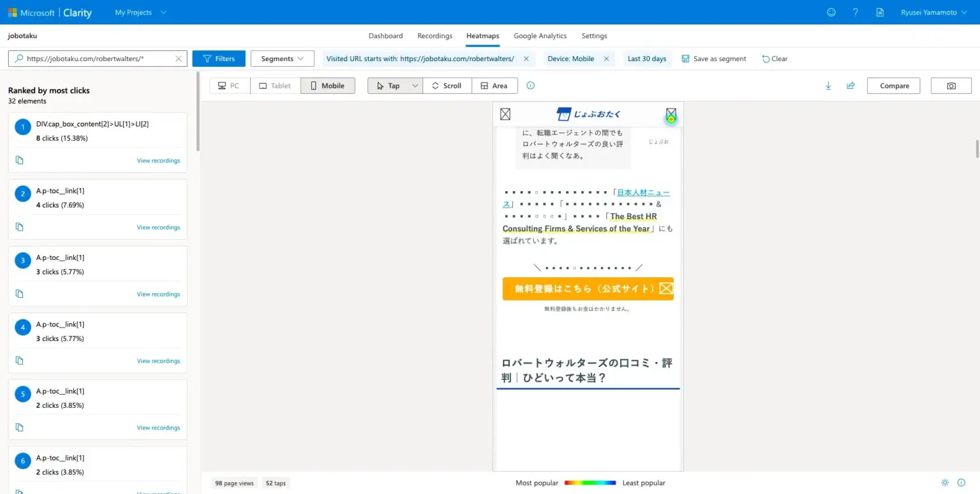Click the feedback smiley icon
This screenshot has height=494, width=980.
tap(831, 12)
